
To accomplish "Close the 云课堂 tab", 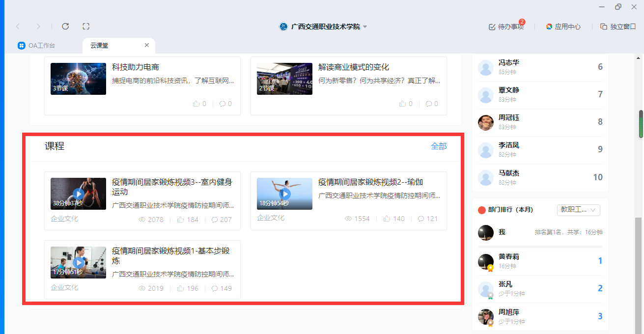I will (x=146, y=45).
